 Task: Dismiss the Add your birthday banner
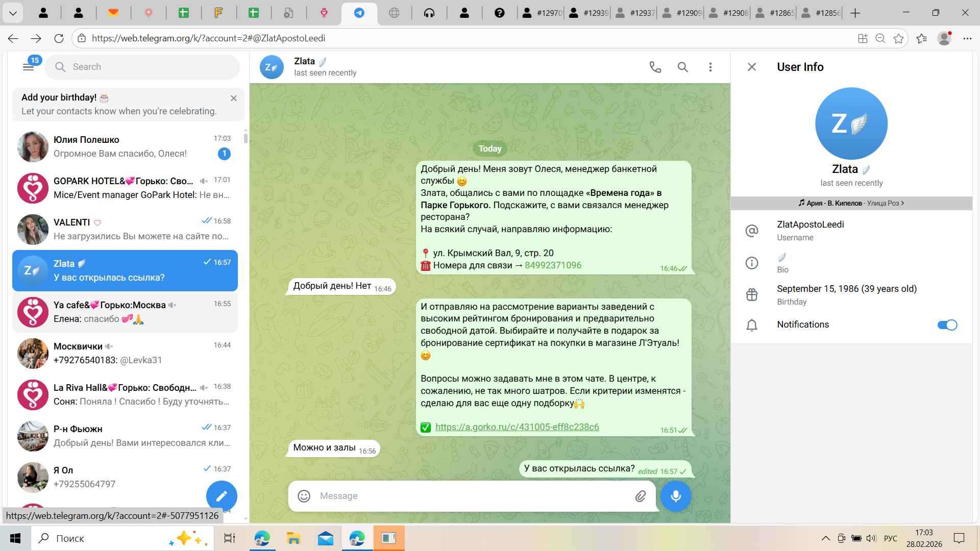[233, 98]
